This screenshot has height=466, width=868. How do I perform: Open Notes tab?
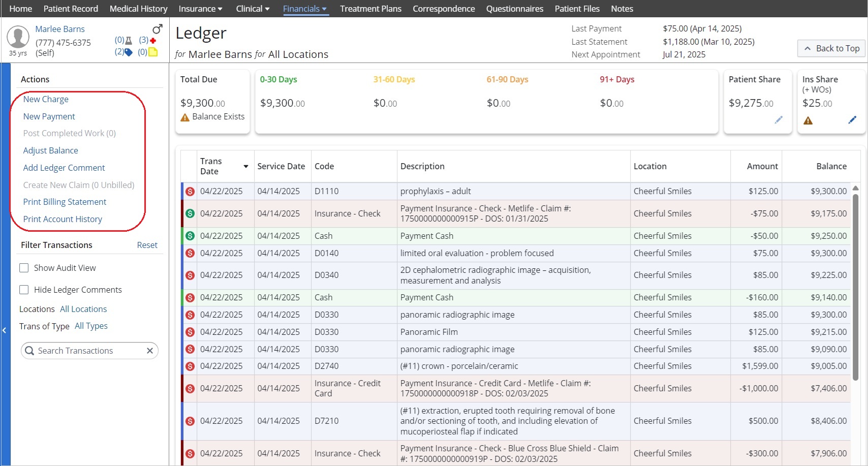[x=622, y=9]
